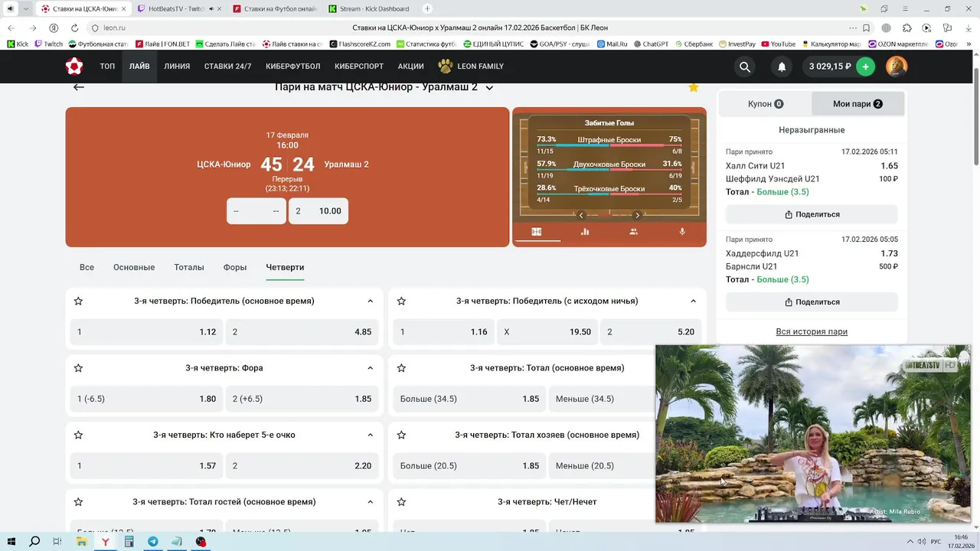Open the ТОП section

107,67
